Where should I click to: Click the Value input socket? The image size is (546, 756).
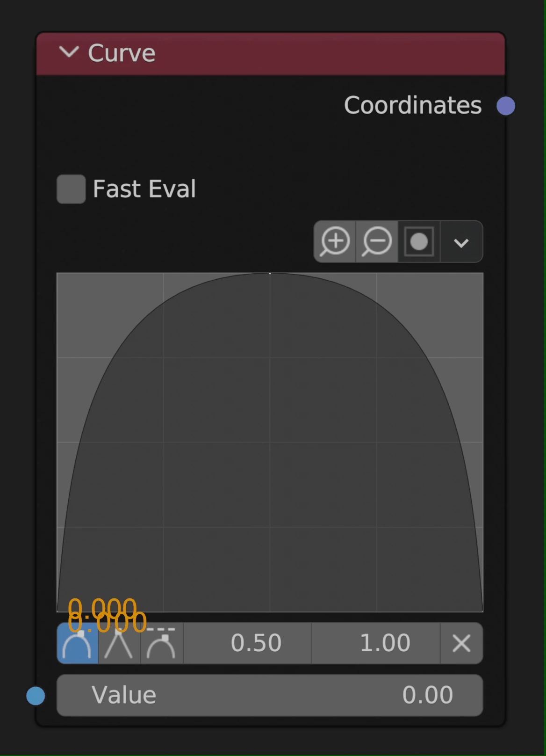click(x=36, y=696)
